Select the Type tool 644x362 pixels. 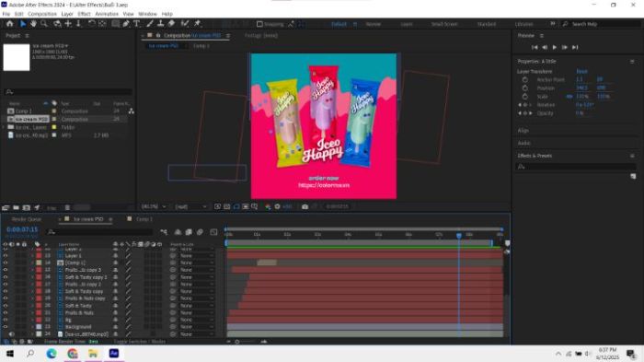pyautogui.click(x=136, y=24)
